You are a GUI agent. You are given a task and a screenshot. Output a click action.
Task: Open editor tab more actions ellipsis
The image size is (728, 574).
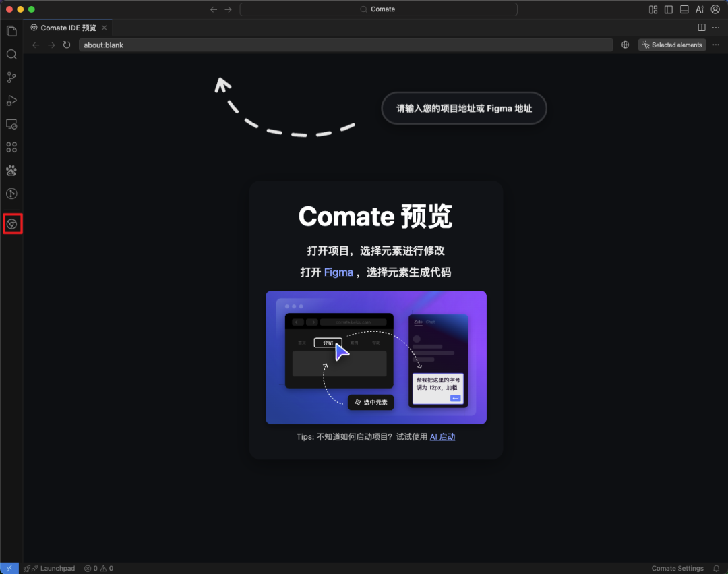coord(716,28)
